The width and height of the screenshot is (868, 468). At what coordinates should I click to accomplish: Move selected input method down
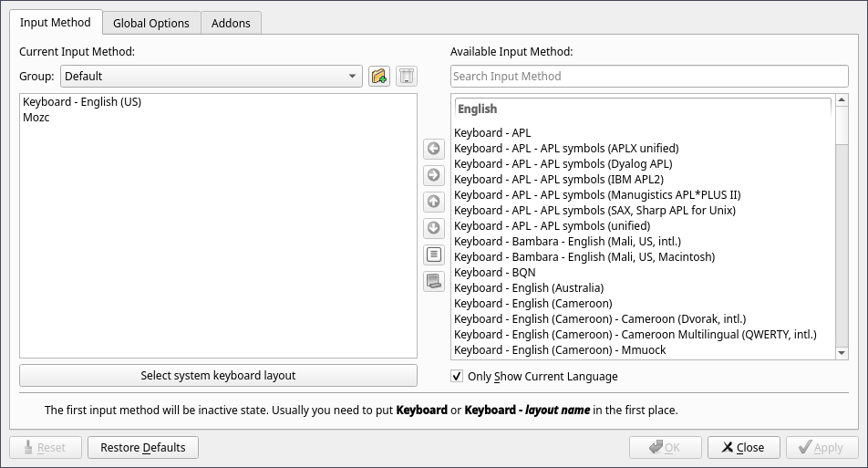point(434,228)
